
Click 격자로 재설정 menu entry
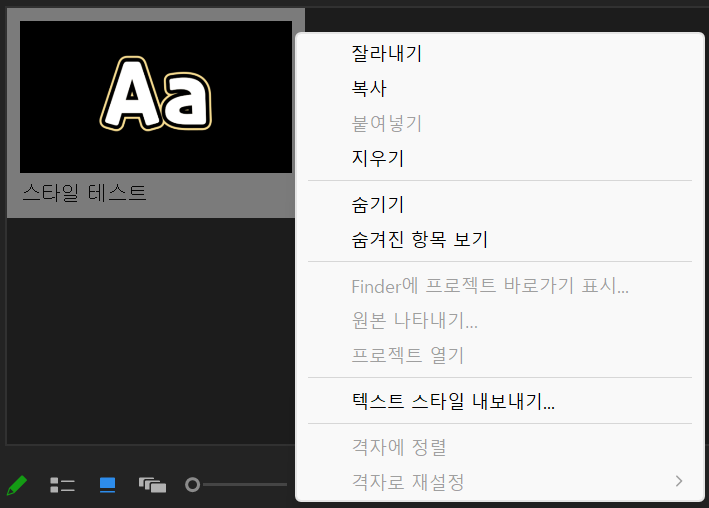click(500, 482)
